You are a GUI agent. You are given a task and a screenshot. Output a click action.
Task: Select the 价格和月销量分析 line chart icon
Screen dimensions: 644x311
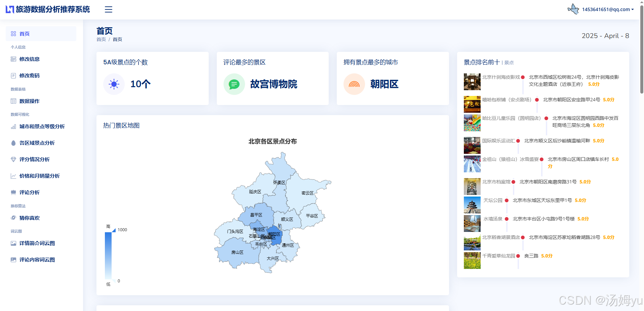pyautogui.click(x=13, y=176)
